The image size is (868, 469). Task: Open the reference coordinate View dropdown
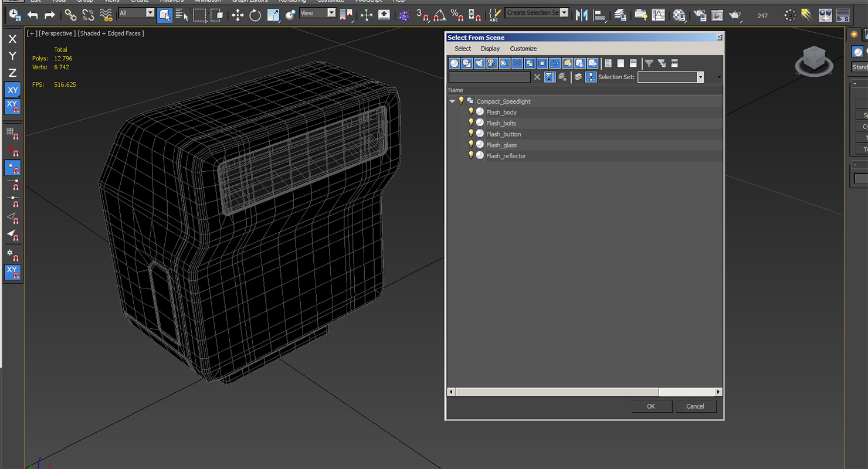click(331, 13)
